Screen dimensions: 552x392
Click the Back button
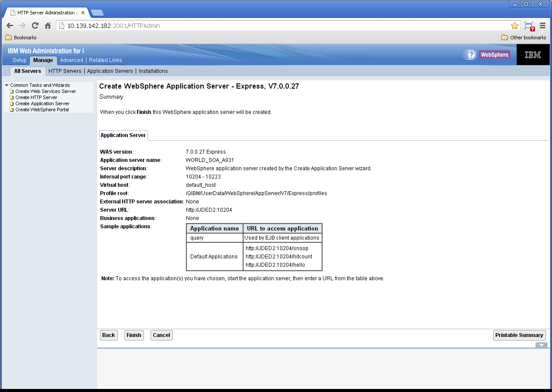coord(109,335)
